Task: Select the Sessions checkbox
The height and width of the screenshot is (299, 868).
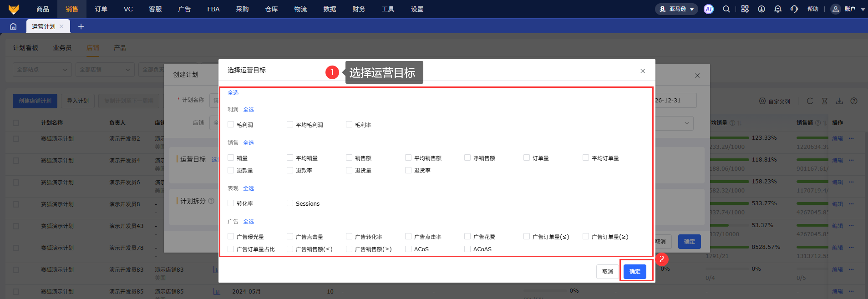Action: [290, 203]
